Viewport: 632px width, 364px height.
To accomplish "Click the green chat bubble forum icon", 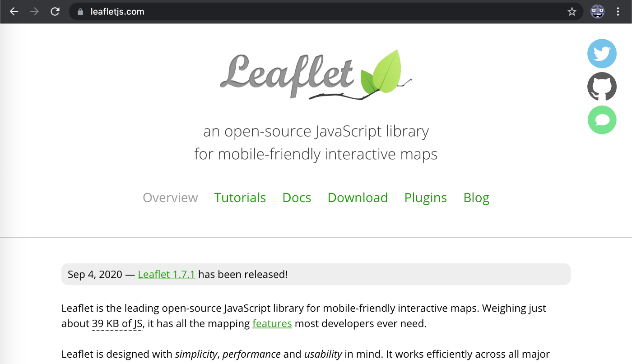I will (602, 120).
